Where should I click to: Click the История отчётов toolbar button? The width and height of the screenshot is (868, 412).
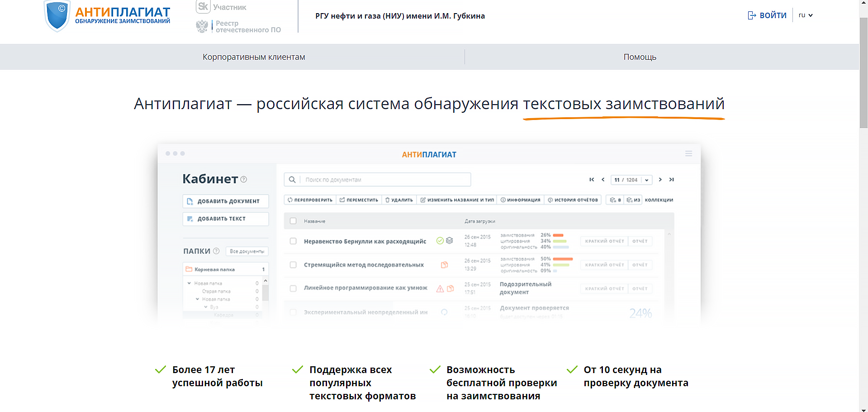coord(573,200)
